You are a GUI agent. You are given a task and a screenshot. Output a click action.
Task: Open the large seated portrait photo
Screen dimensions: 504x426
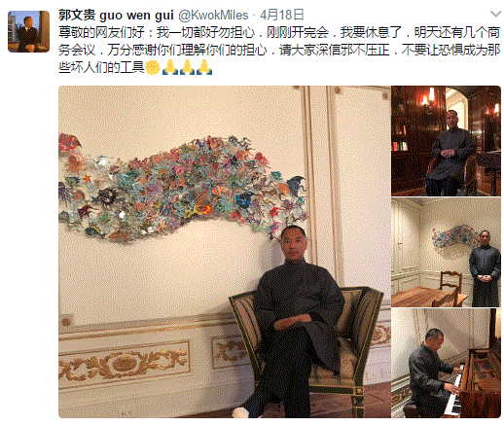click(x=225, y=252)
